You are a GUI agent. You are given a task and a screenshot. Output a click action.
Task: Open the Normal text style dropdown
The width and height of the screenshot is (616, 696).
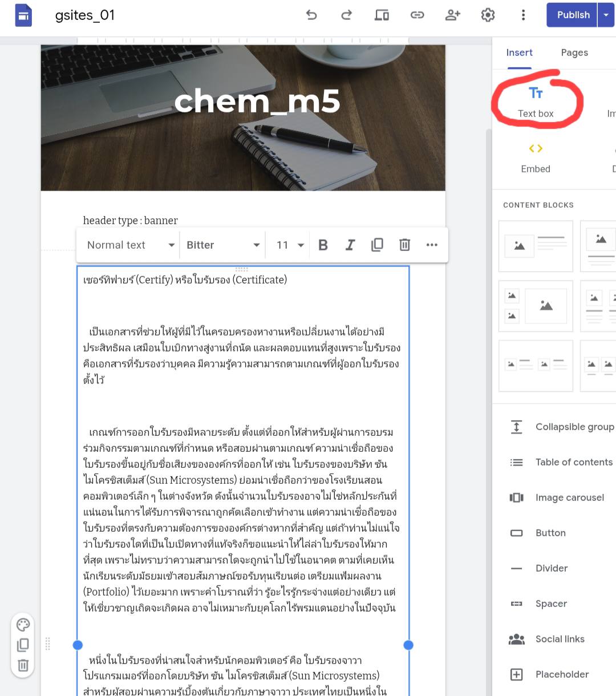click(x=131, y=245)
